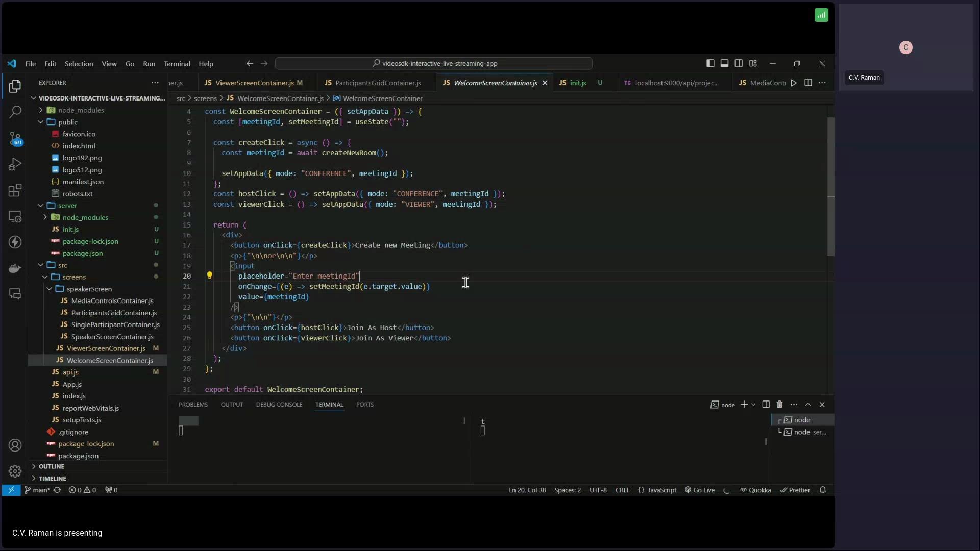Synchronize changes icon in status bar
This screenshot has height=551, width=980.
click(x=57, y=490)
